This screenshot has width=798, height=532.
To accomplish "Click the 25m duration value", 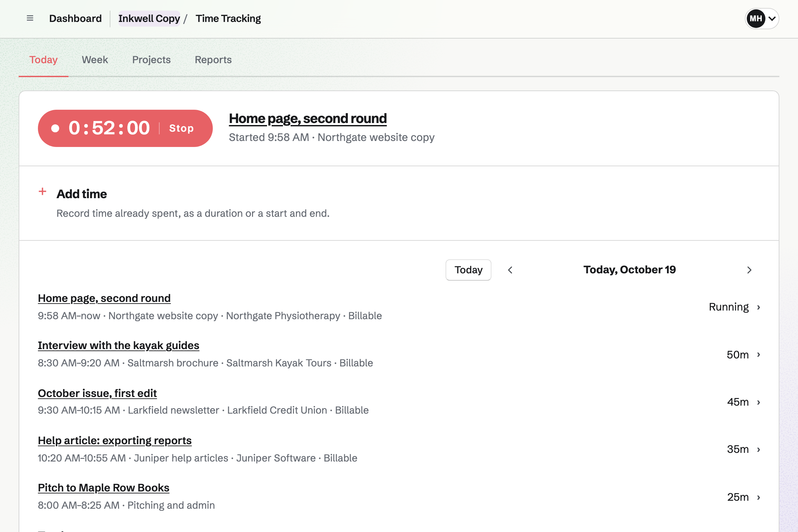I will click(x=737, y=497).
